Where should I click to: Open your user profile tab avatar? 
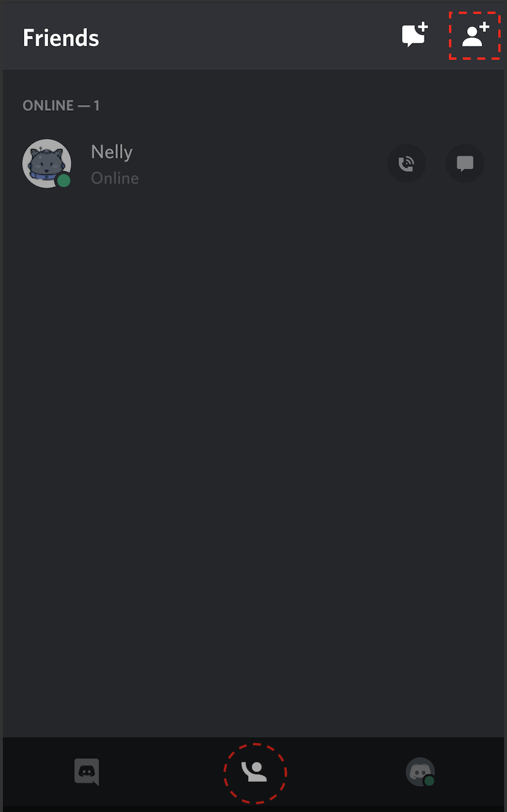tap(421, 772)
